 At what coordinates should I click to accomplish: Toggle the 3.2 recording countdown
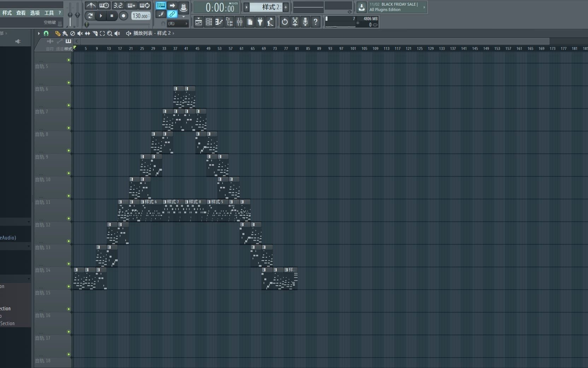pyautogui.click(x=118, y=6)
